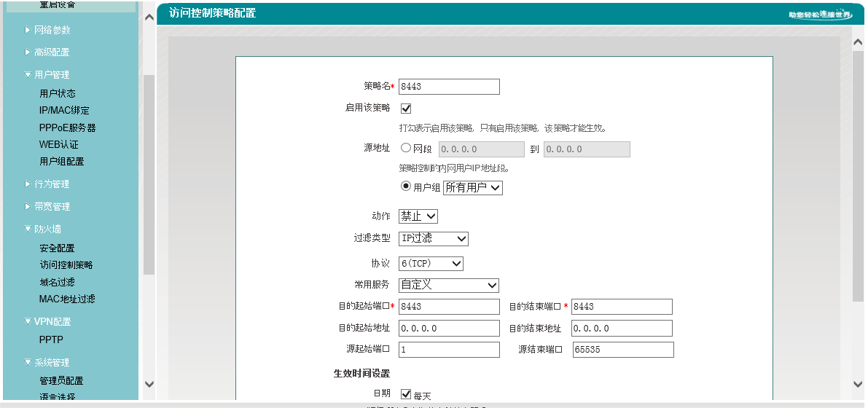Open the 动作 dropdown showing 禁止

418,216
